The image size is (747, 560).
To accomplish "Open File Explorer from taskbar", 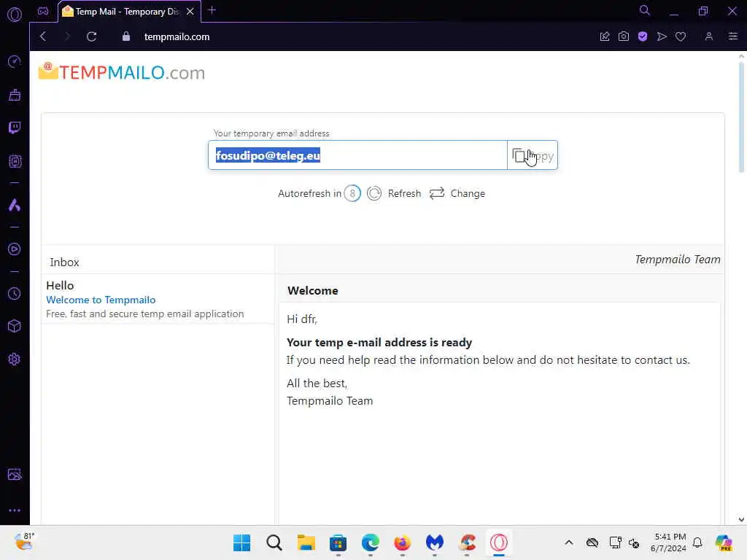I will pyautogui.click(x=306, y=542).
